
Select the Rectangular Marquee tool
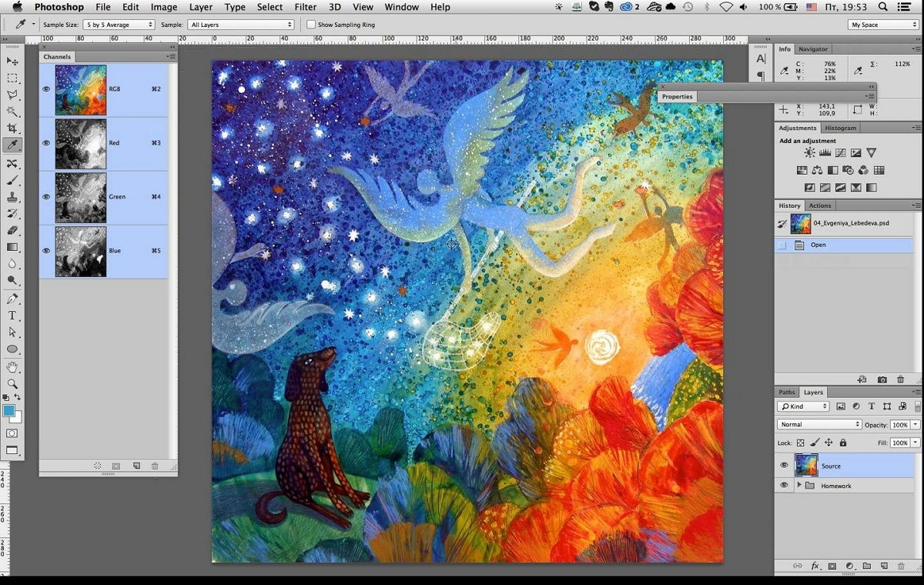coord(12,79)
